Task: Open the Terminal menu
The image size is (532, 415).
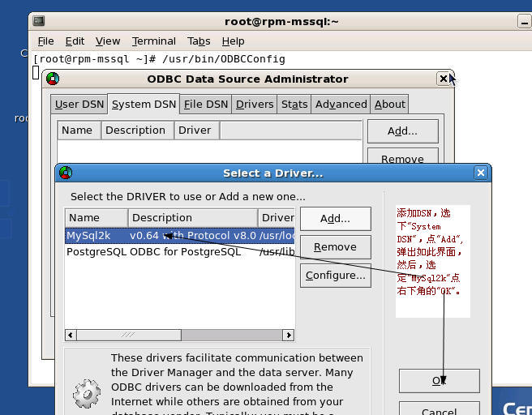Action: 154,41
